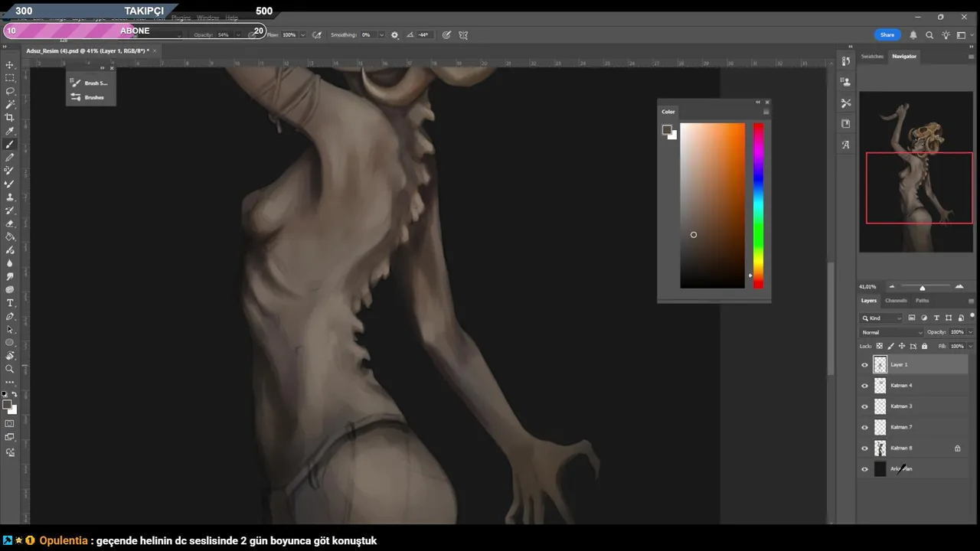Open the Flow percentage dropdown arrow
980x551 pixels.
coord(303,35)
